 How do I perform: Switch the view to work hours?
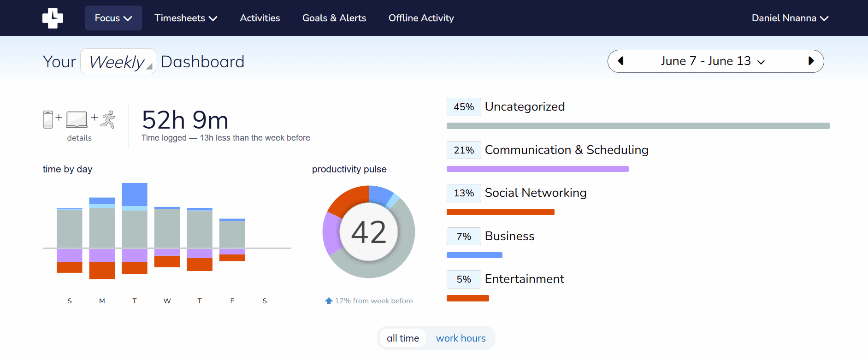(461, 338)
